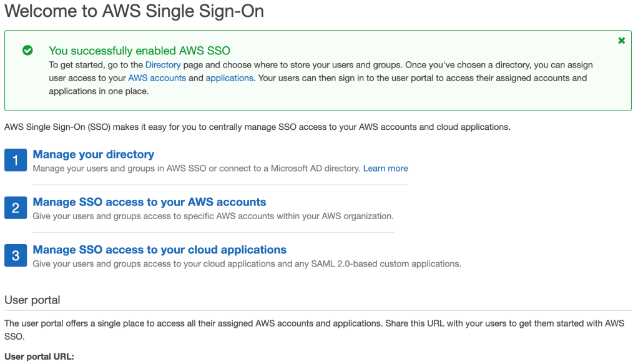The height and width of the screenshot is (364, 638).
Task: Click the intro paragraph about centrally managing SSO
Action: tap(257, 127)
